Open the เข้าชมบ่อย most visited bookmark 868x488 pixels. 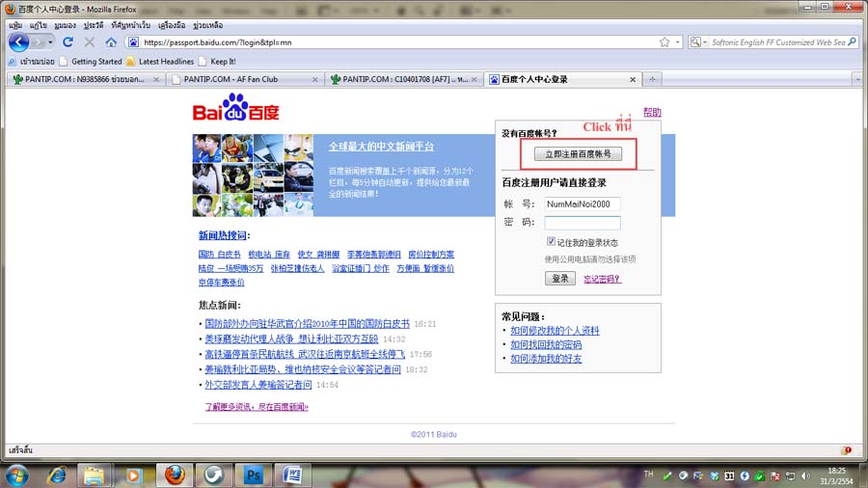click(x=32, y=62)
